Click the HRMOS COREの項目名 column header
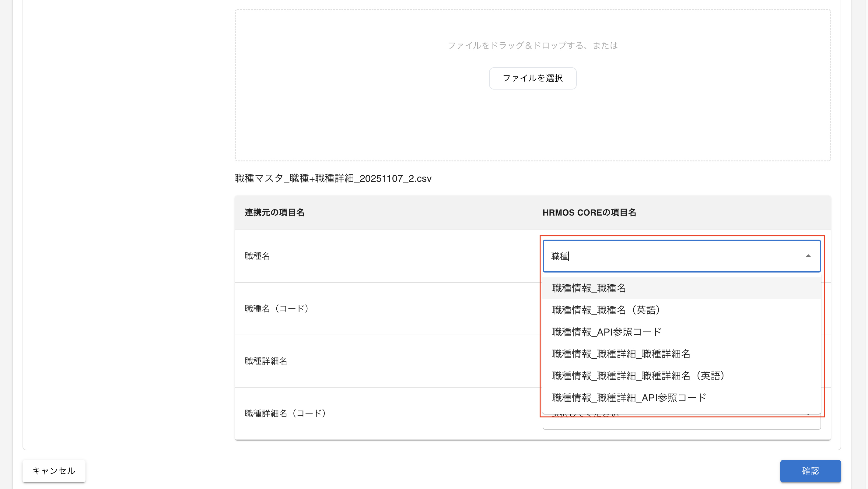This screenshot has height=489, width=868. click(589, 213)
